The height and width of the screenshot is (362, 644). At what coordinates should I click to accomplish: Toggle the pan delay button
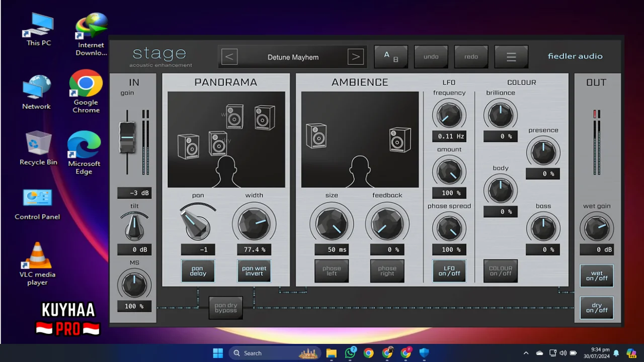coord(198,271)
